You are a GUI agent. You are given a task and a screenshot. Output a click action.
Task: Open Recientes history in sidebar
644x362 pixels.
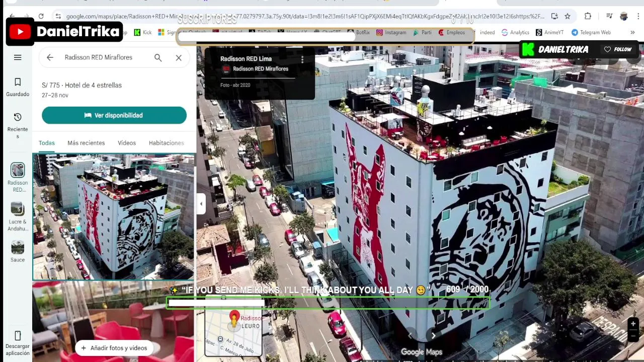18,125
